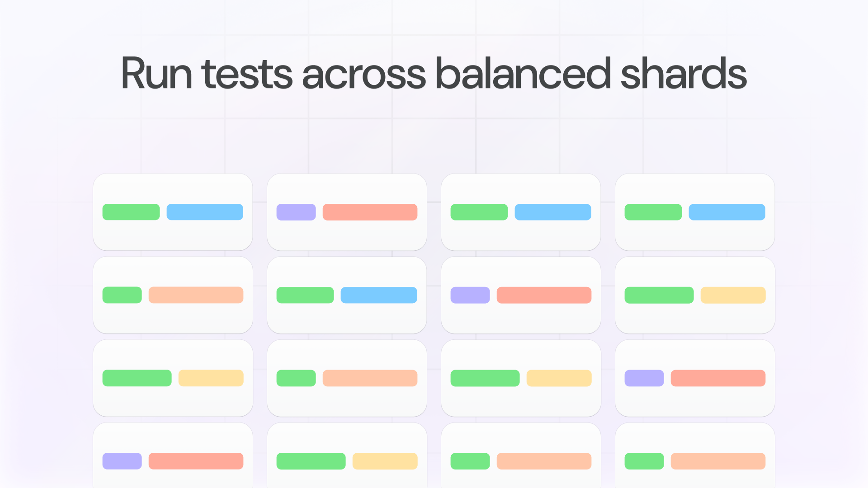Click the purple bar in the third row
The width and height of the screenshot is (868, 488).
point(644,378)
